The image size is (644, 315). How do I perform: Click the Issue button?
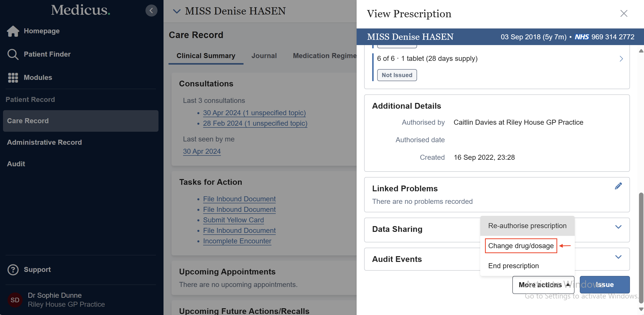click(605, 285)
